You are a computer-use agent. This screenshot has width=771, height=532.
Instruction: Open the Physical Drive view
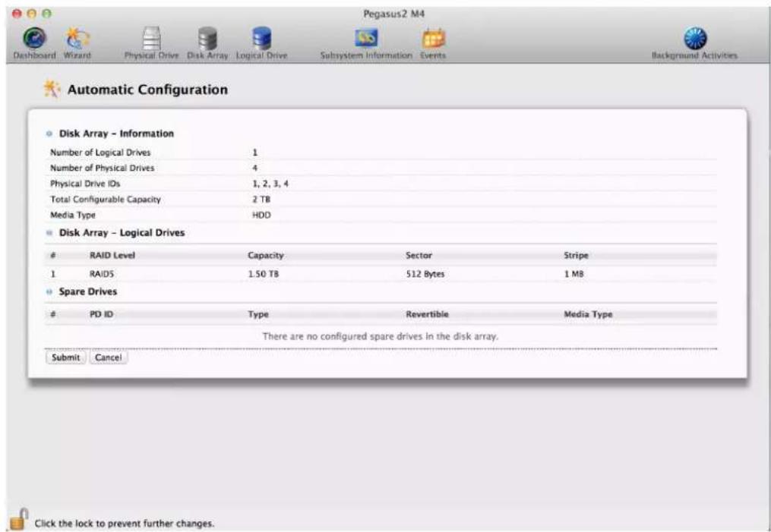(x=151, y=42)
